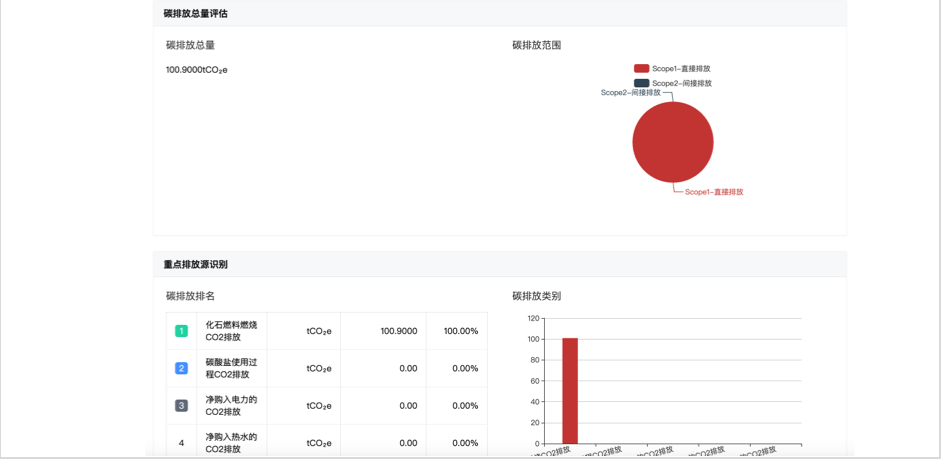Click the tCO₂e unit in 化石燃料 row
The height and width of the screenshot is (464, 944).
pos(319,331)
